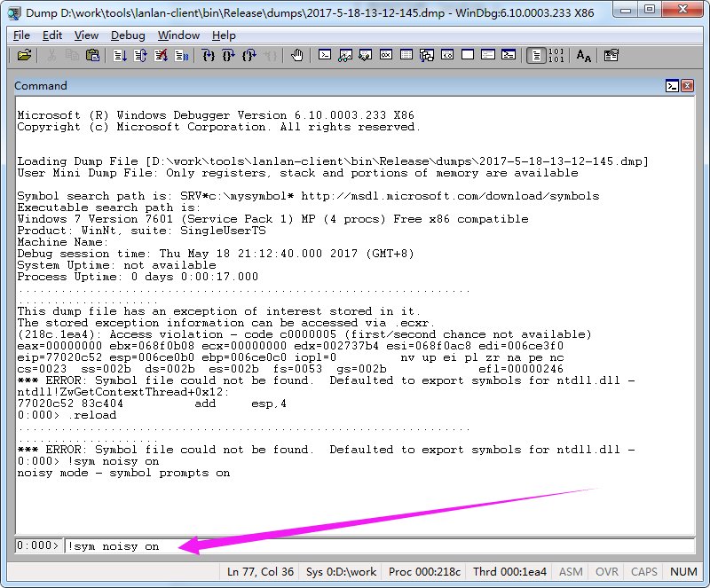This screenshot has width=710, height=588.
Task: Click the '77020c52 83c404 add esp,4' line
Action: [152, 404]
